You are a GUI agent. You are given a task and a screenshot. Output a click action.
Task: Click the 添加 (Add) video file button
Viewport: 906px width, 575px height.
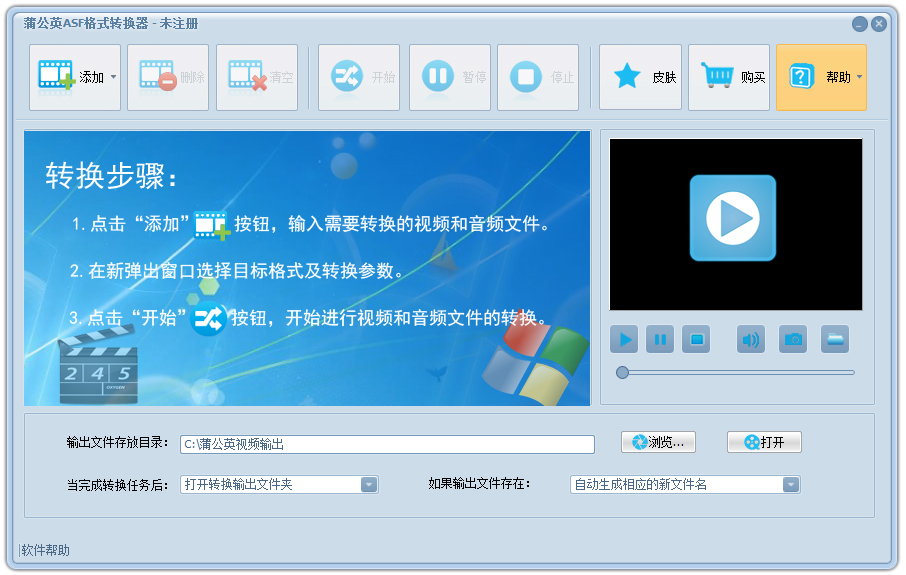pyautogui.click(x=68, y=77)
